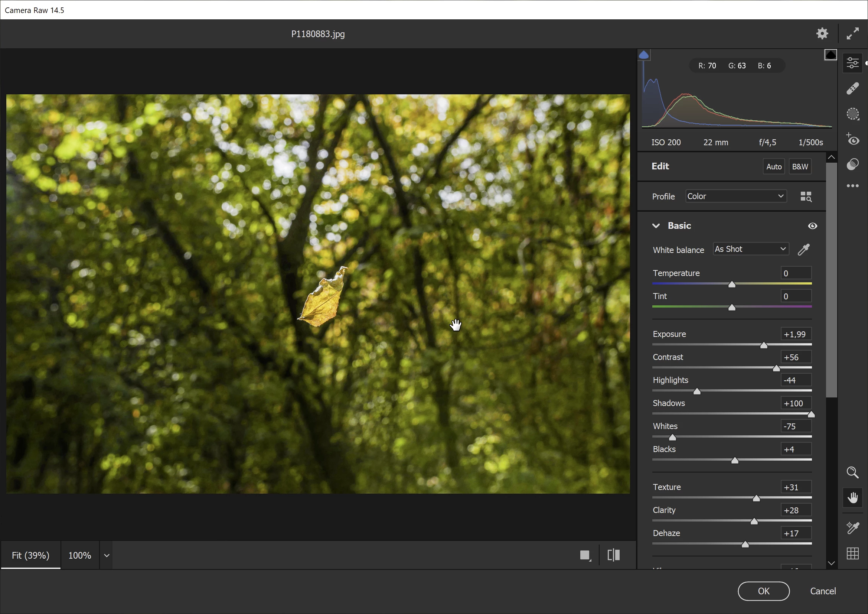Open the Masking tool
868x614 pixels.
[x=852, y=114]
